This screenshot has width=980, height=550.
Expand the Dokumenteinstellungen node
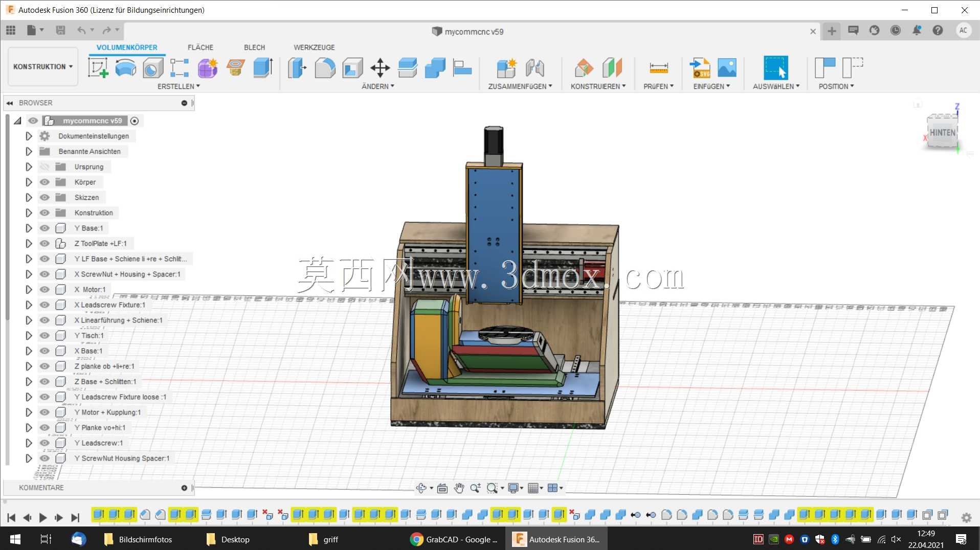pos(29,136)
